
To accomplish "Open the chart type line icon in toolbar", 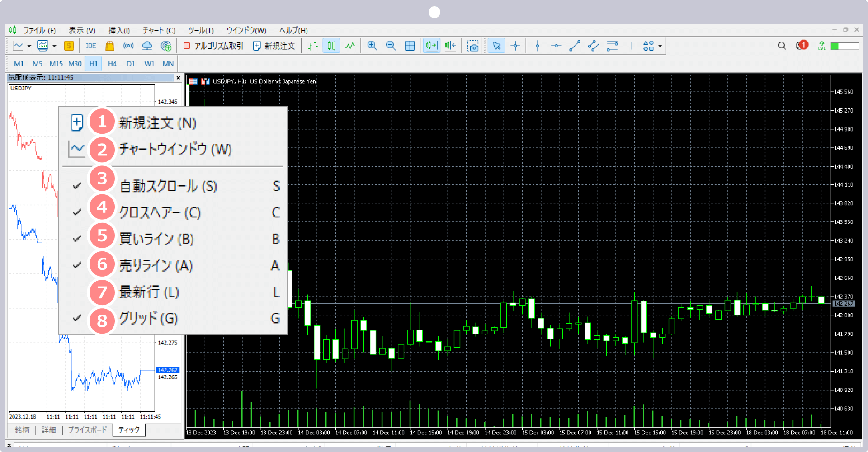I will [18, 46].
